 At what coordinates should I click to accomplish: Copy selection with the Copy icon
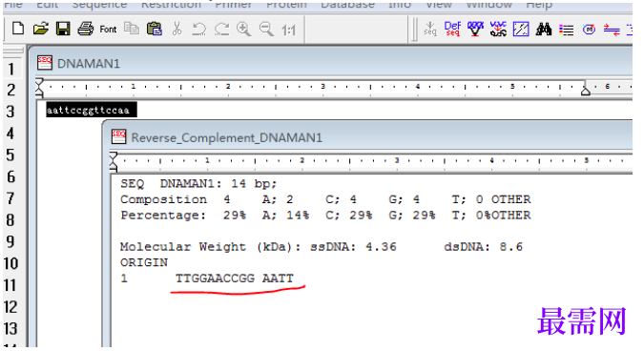132,29
